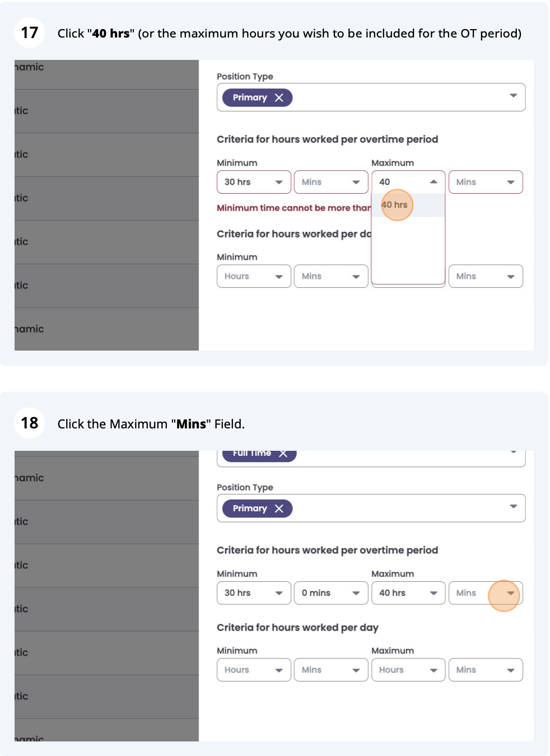Expand Position Type dropdown arrow in step 17
The image size is (550, 756).
pyautogui.click(x=513, y=96)
